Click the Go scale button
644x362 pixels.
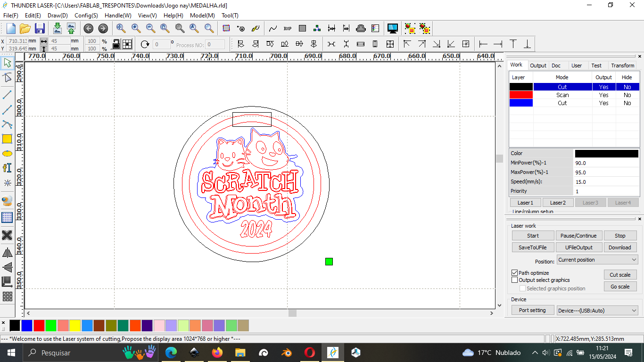click(620, 287)
